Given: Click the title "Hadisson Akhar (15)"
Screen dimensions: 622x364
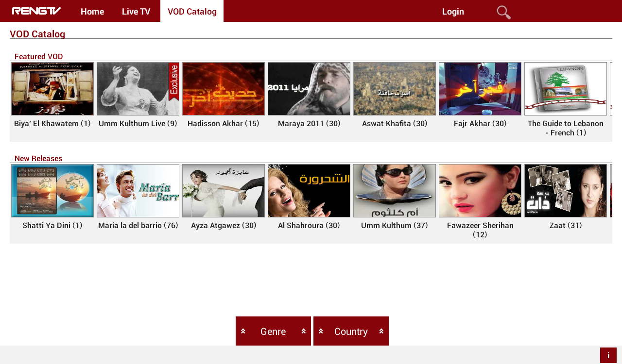Looking at the screenshot, I should point(224,124).
